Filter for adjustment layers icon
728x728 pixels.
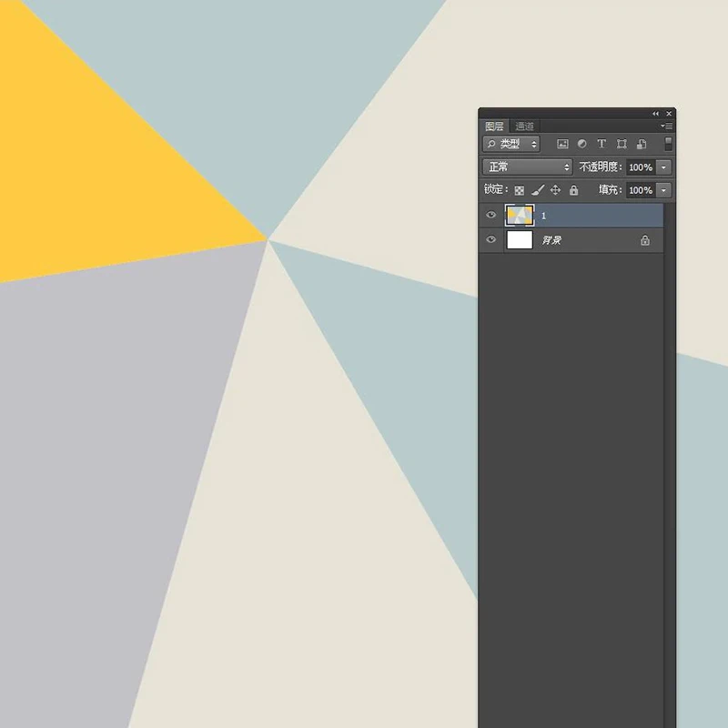tap(581, 144)
